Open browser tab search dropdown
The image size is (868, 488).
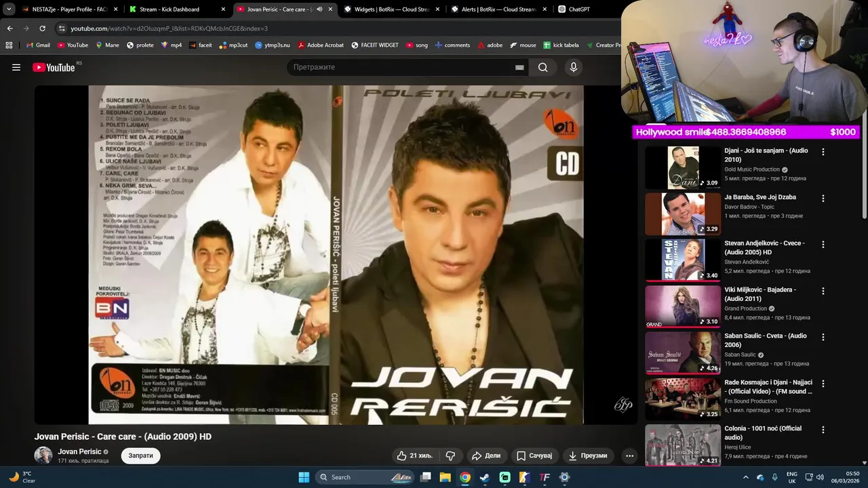(x=9, y=9)
